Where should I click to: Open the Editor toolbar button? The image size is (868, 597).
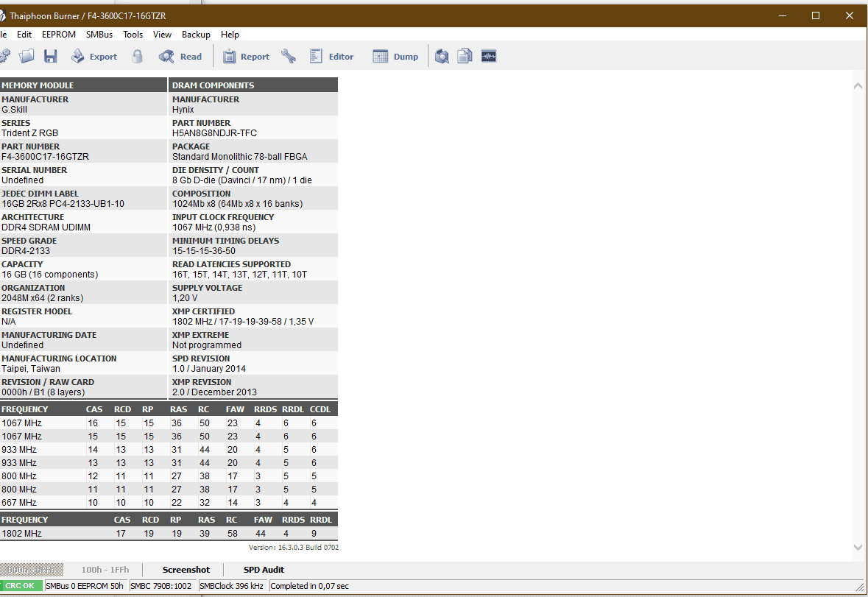331,56
